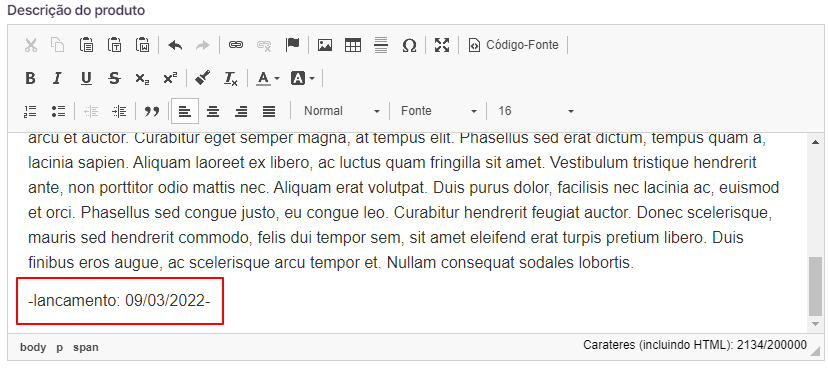Toggle bold formatting
828x368 pixels.
(x=31, y=79)
